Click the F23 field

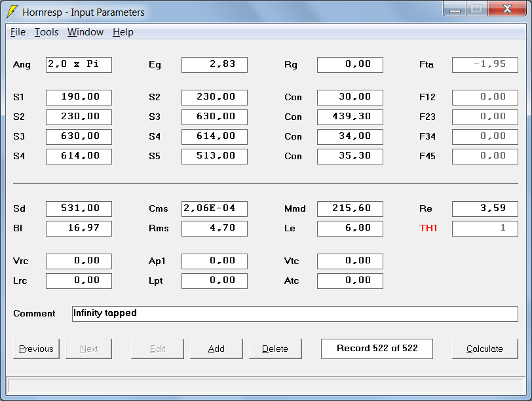[x=485, y=117]
